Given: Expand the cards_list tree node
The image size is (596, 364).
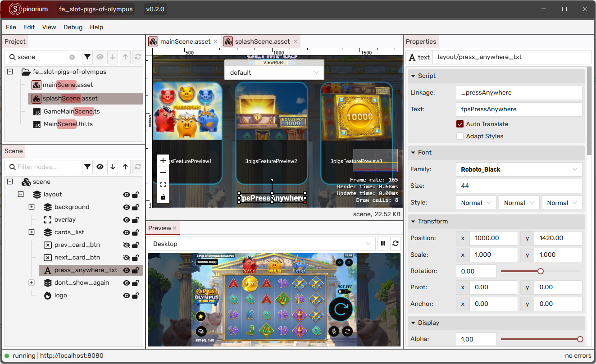Looking at the screenshot, I should (32, 232).
